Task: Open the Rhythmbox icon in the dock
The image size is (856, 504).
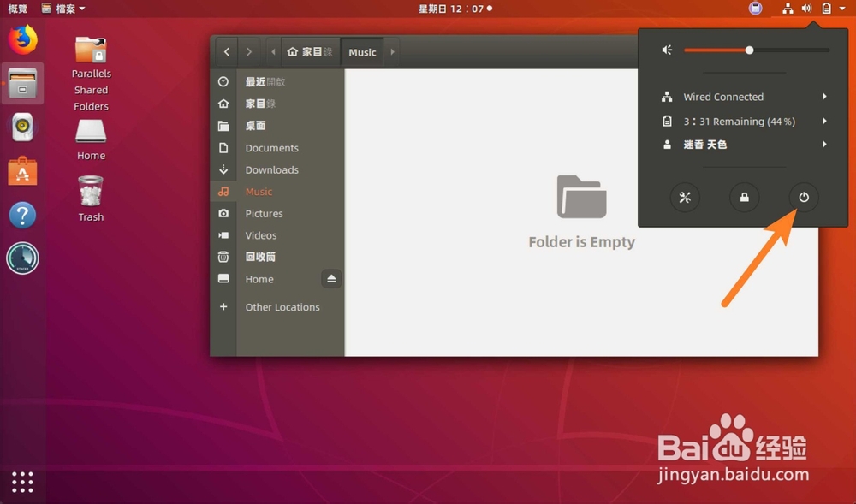Action: (x=21, y=127)
